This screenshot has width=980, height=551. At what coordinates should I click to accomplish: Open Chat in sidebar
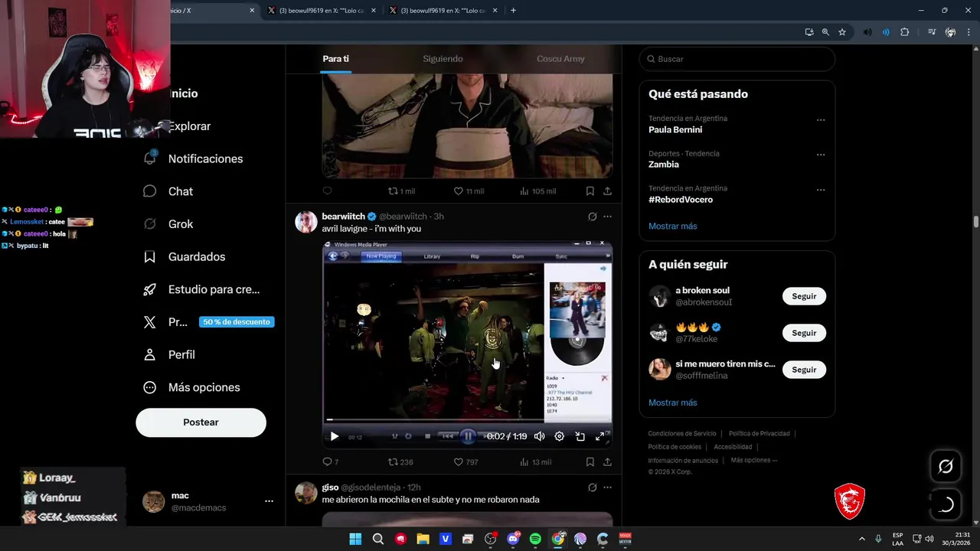pos(168,191)
